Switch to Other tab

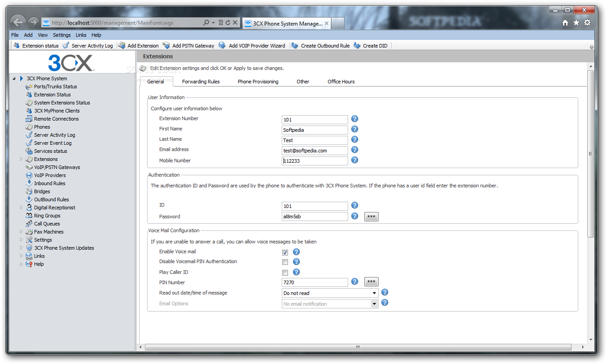point(303,82)
